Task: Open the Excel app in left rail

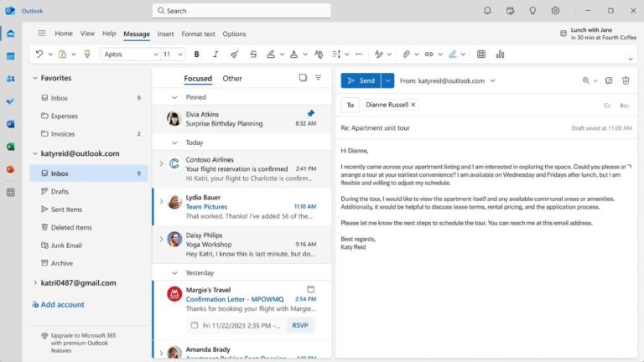Action: click(11, 147)
